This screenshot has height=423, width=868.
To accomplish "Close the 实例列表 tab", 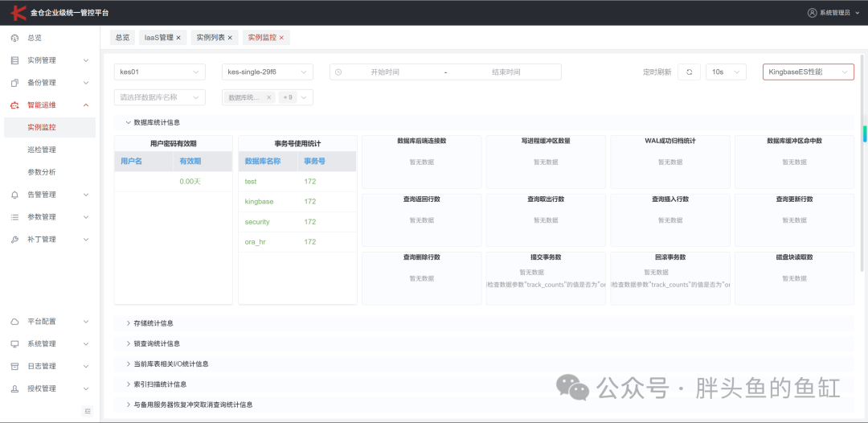I will coord(230,38).
